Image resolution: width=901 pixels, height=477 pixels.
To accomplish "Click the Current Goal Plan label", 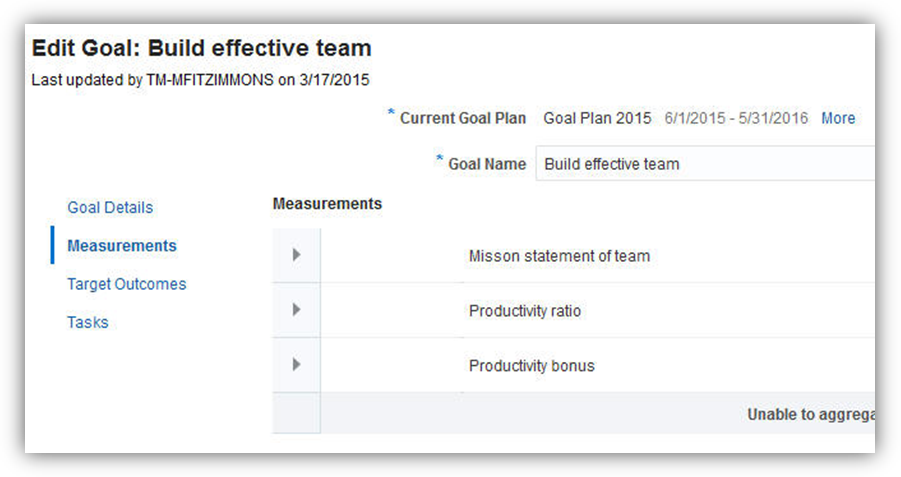I will 462,118.
